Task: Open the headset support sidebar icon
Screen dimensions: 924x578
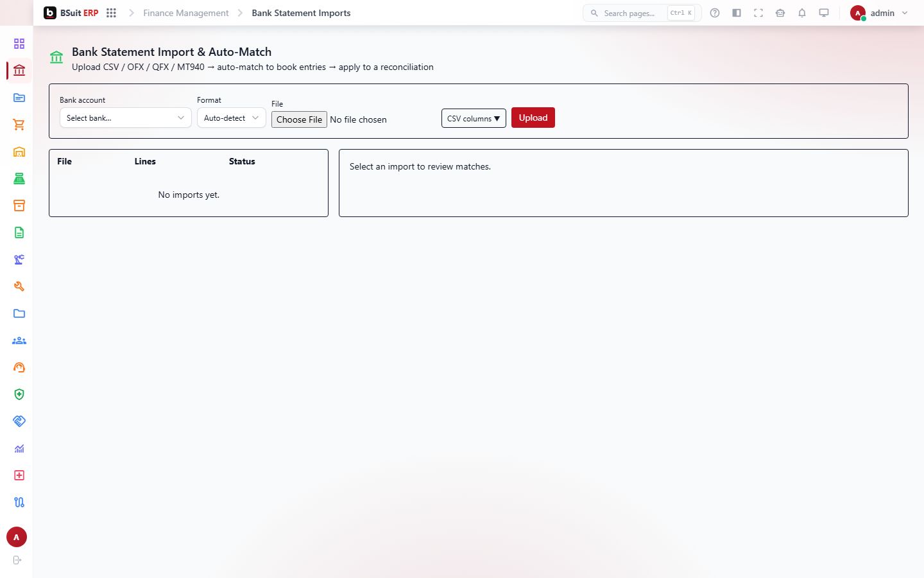Action: coord(19,367)
